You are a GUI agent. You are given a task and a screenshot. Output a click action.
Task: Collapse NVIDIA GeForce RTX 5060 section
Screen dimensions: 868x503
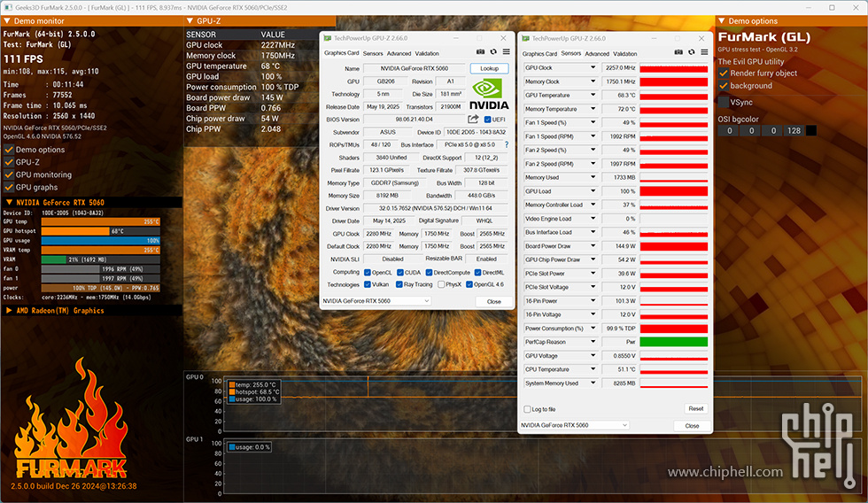9,203
